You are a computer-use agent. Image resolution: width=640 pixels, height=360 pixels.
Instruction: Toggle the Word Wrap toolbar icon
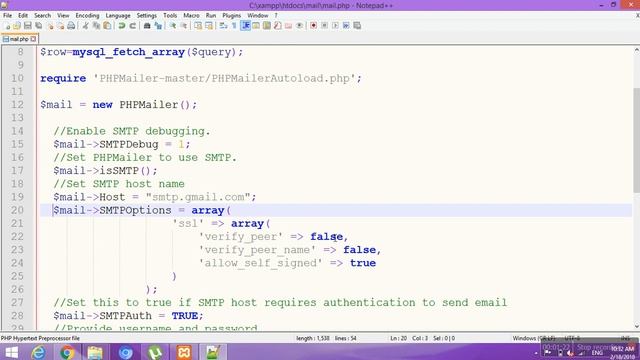point(223,26)
